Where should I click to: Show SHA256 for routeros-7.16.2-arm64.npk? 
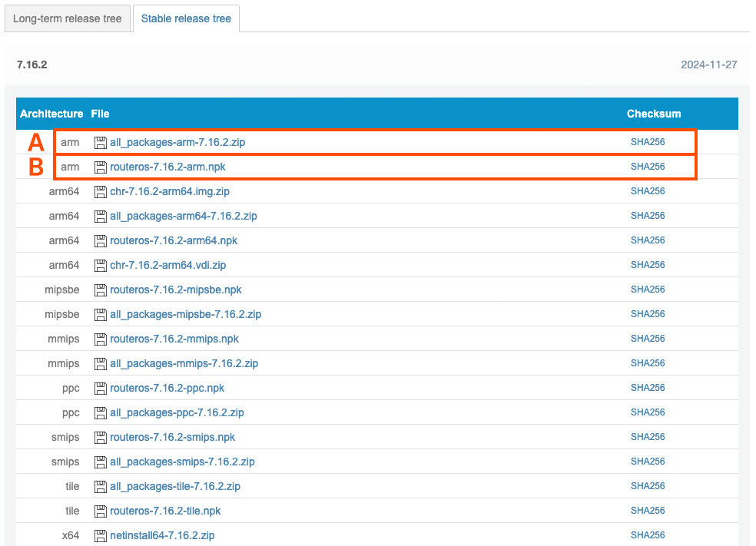[648, 240]
